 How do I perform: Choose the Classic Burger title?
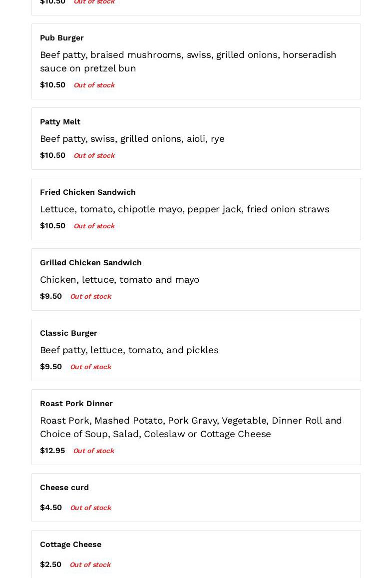(68, 333)
